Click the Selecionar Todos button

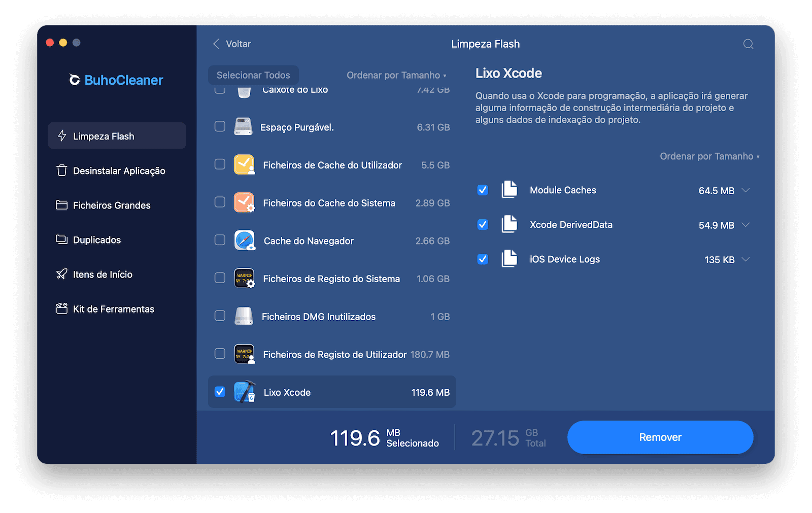(x=253, y=75)
